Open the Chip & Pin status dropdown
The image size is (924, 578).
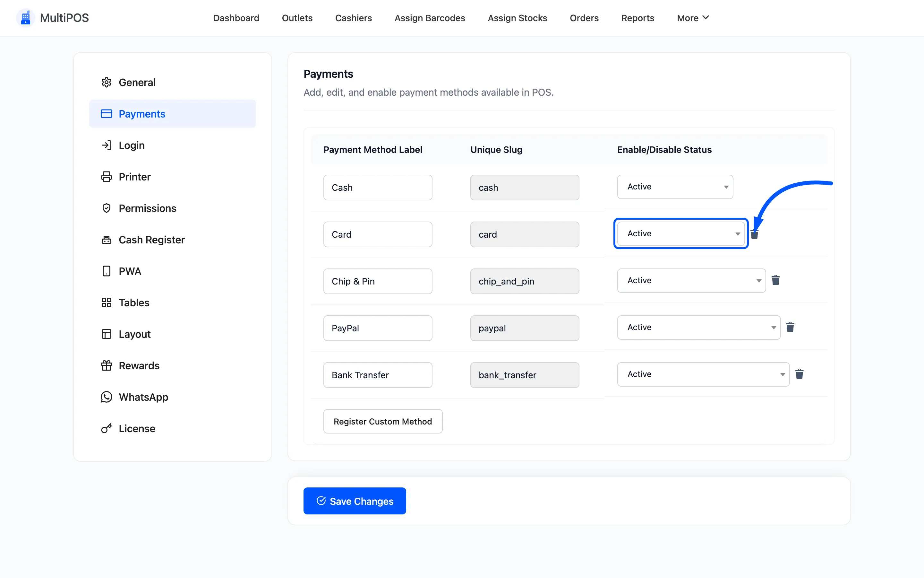pyautogui.click(x=691, y=281)
